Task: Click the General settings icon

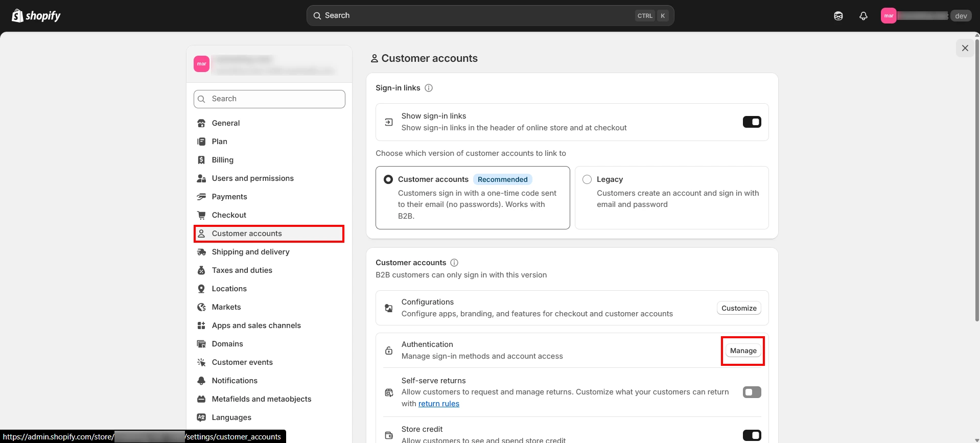Action: pos(201,123)
